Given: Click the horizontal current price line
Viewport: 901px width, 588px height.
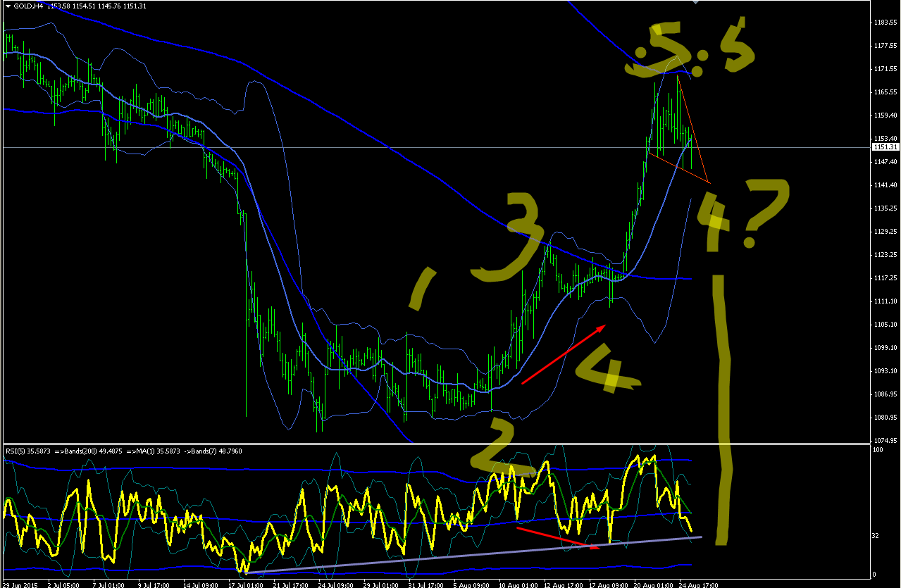Looking at the screenshot, I should pos(435,147).
